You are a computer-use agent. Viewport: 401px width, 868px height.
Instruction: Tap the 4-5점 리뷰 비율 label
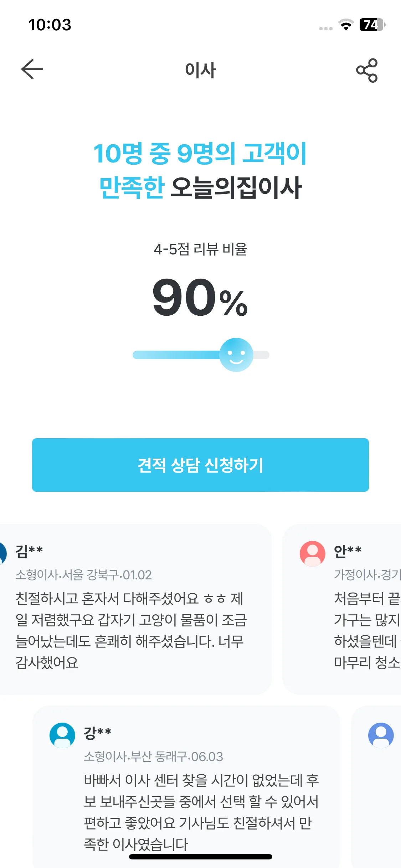pos(200,249)
